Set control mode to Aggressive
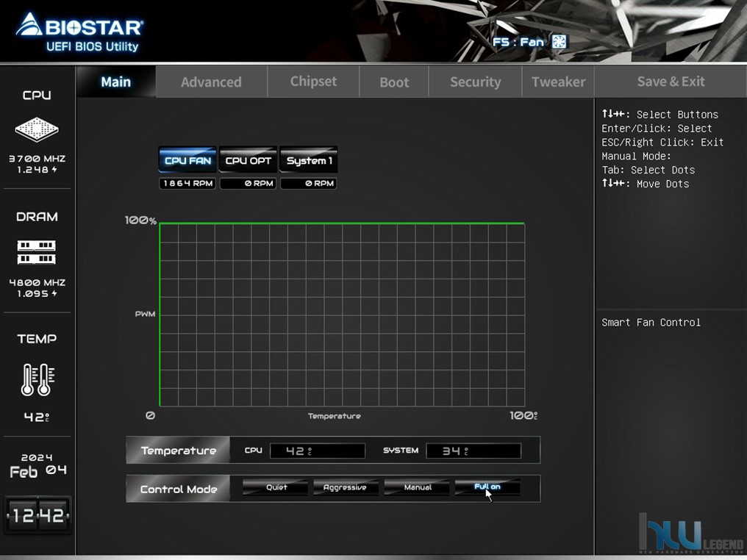This screenshot has width=747, height=560. [346, 487]
